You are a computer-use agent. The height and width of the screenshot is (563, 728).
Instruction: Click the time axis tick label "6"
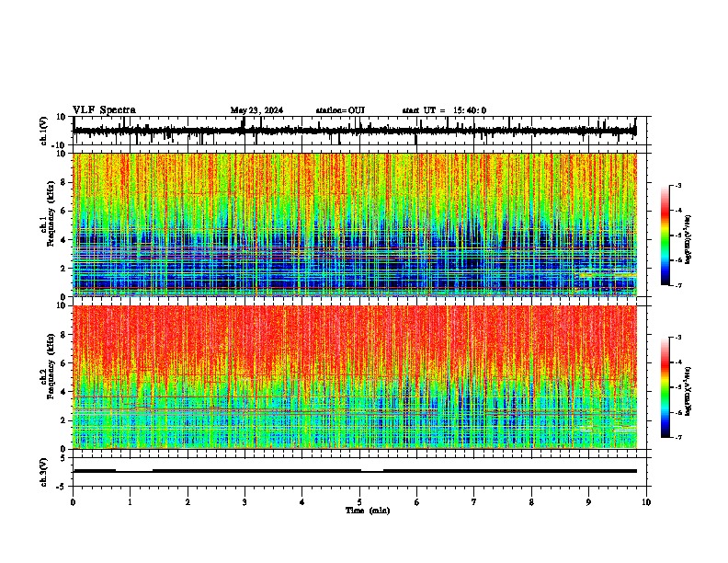point(417,502)
